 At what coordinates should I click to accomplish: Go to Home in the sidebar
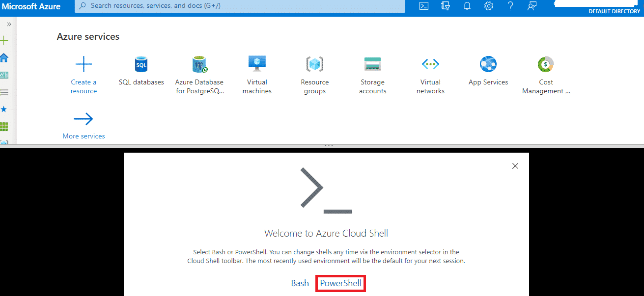pos(4,58)
